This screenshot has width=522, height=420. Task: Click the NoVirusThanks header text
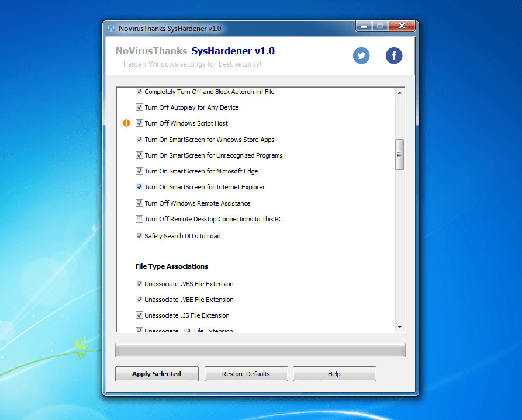(x=151, y=51)
